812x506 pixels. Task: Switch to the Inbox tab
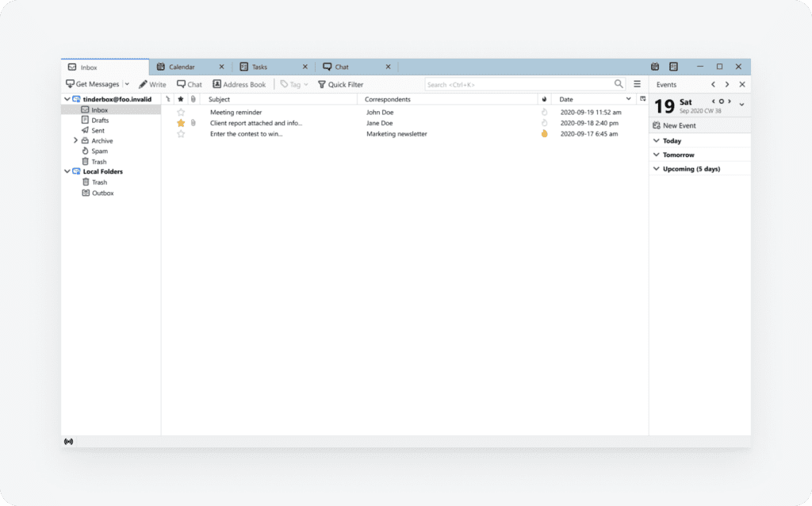(x=105, y=67)
